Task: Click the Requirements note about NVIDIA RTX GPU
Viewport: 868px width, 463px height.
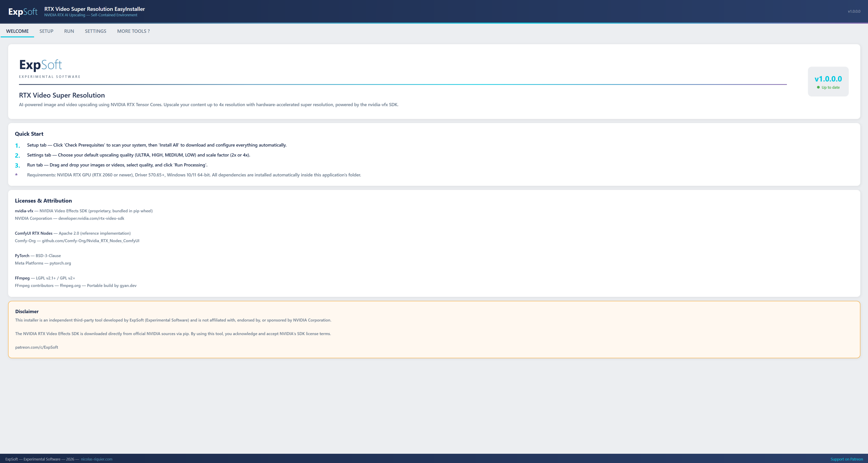Action: click(194, 175)
